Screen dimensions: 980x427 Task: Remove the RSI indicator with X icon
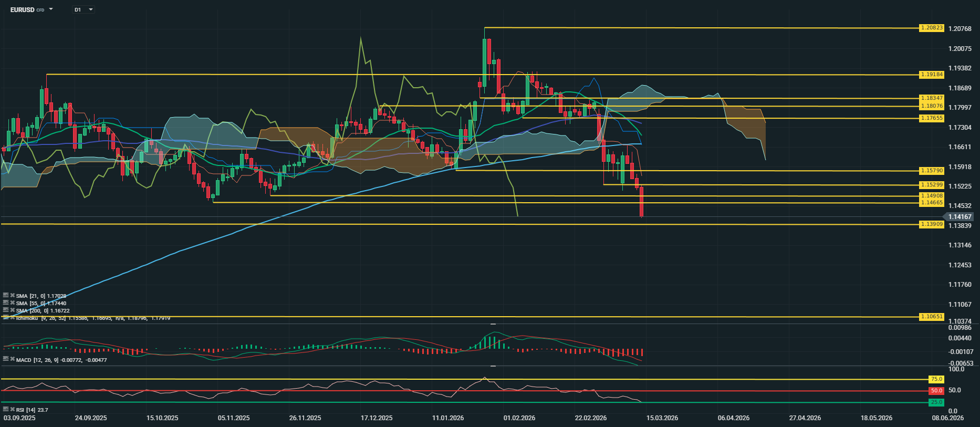12,409
